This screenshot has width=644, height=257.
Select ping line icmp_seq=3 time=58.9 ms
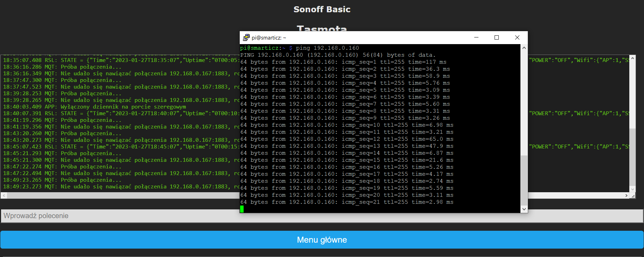point(345,76)
